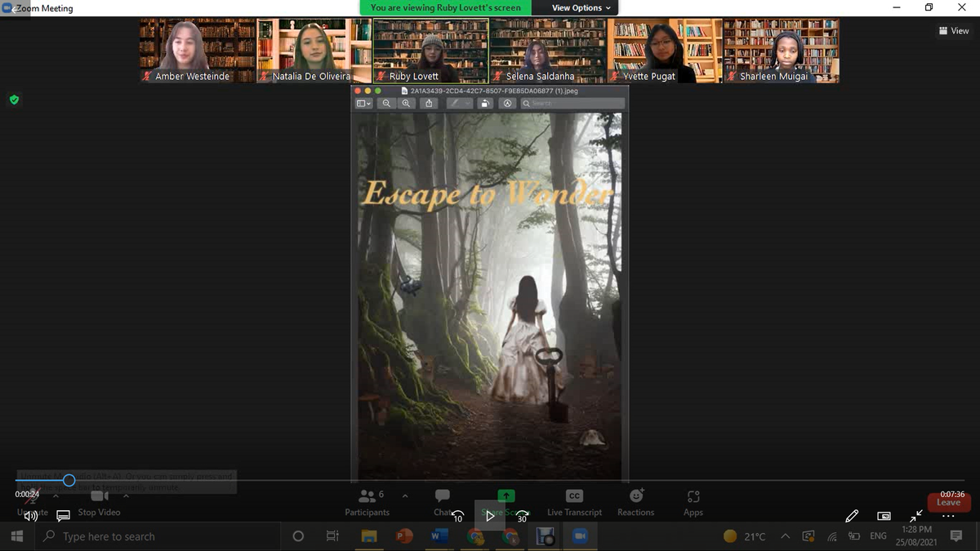
Task: Click the Preview highlight pen tool
Action: click(x=453, y=104)
